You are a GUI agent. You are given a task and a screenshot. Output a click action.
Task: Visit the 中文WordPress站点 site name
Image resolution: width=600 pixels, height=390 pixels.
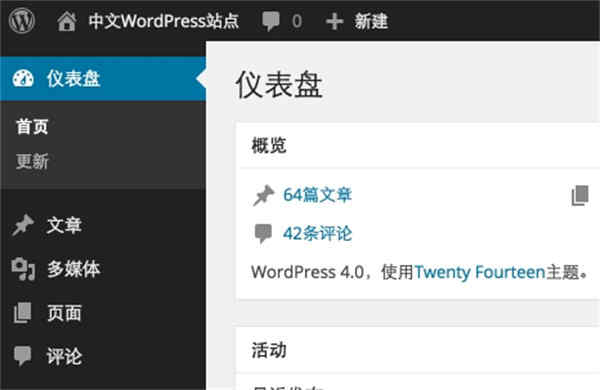(164, 21)
